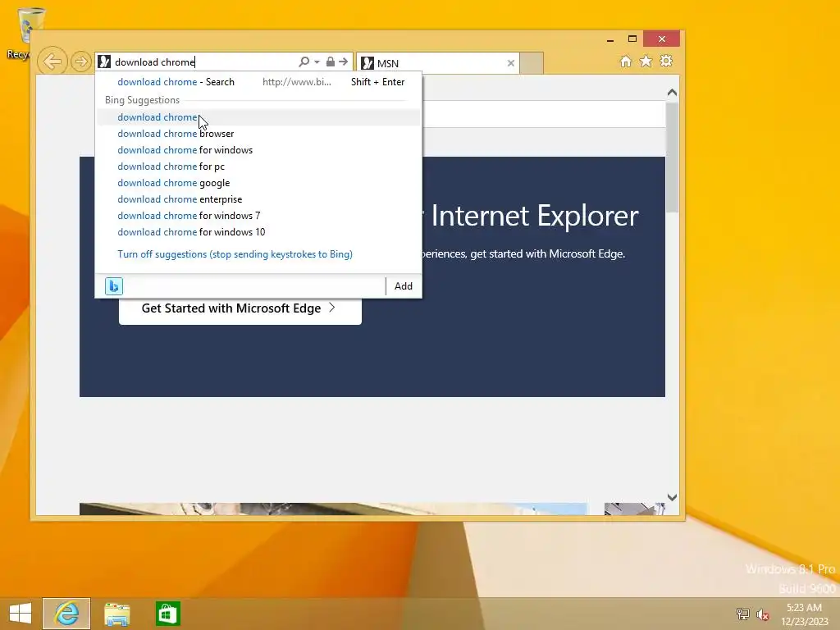Open File Explorer from the taskbar

pyautogui.click(x=116, y=614)
